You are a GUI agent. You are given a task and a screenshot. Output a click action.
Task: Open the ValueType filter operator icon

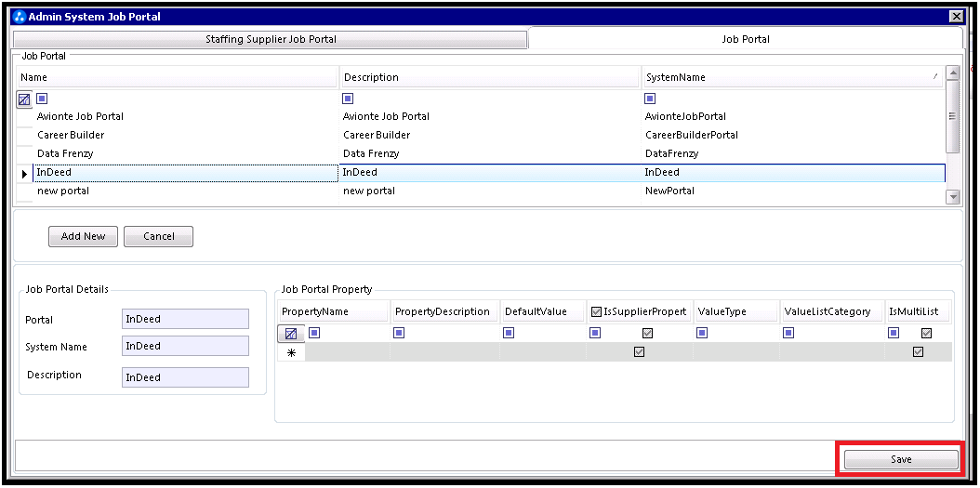[x=702, y=333]
